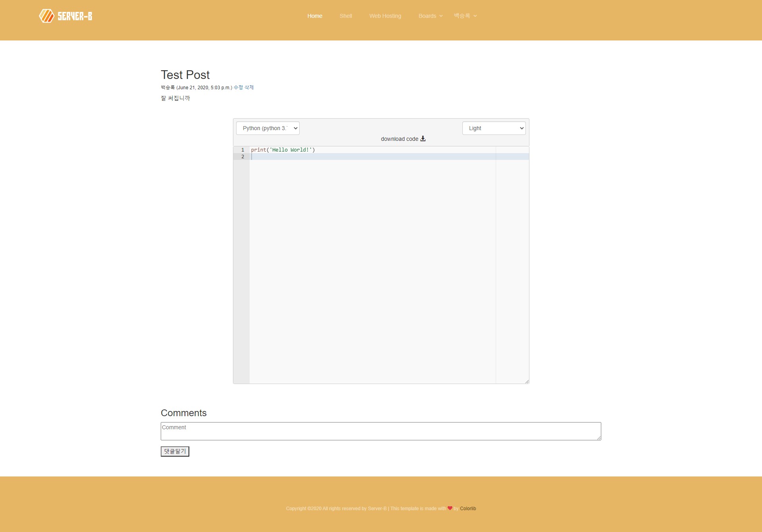This screenshot has height=532, width=762.
Task: Navigate to the Shell tab
Action: click(346, 15)
